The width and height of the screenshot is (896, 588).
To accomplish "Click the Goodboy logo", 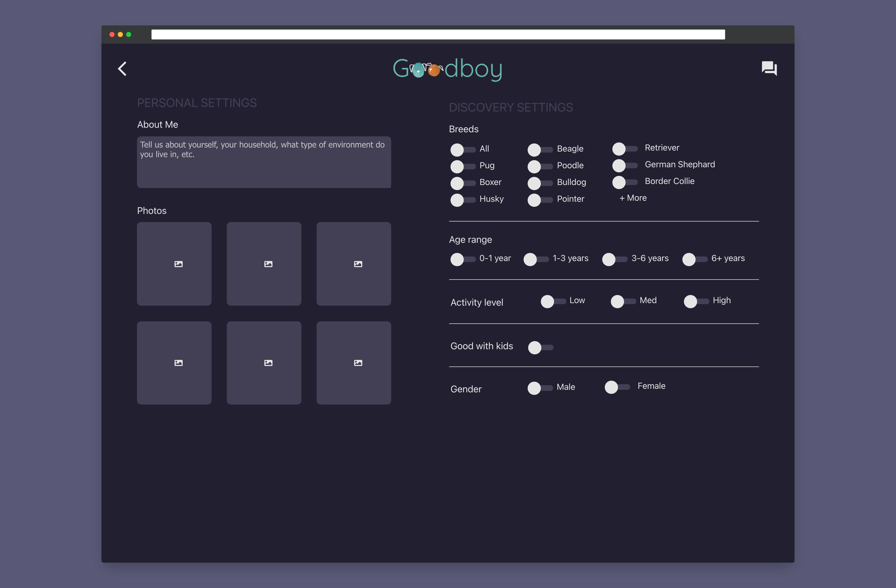I will [448, 69].
